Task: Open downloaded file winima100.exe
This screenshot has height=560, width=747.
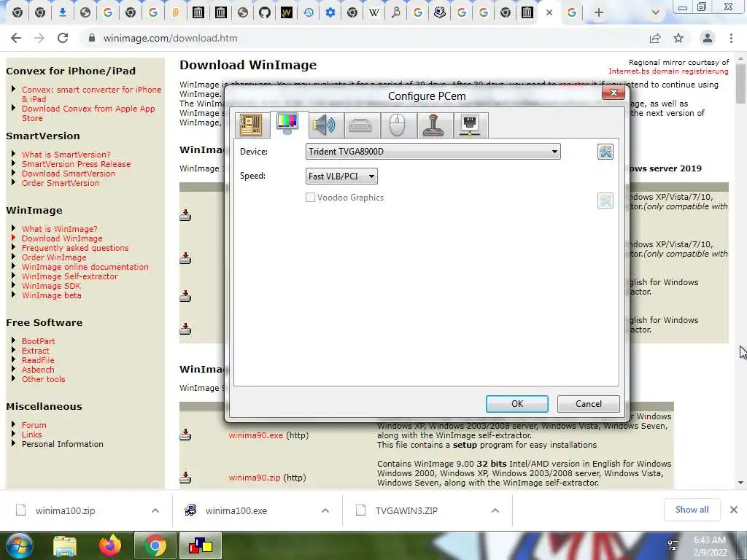Action: [236, 510]
